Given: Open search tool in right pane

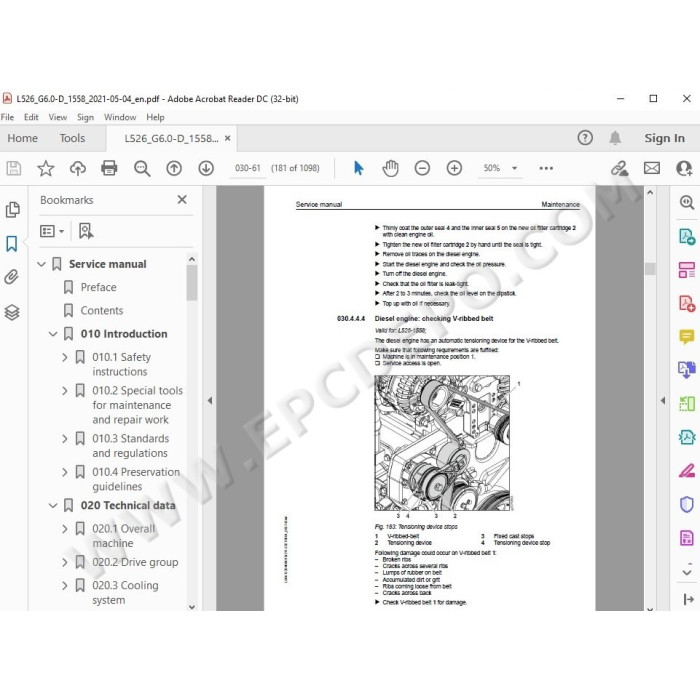Looking at the screenshot, I should tap(687, 203).
